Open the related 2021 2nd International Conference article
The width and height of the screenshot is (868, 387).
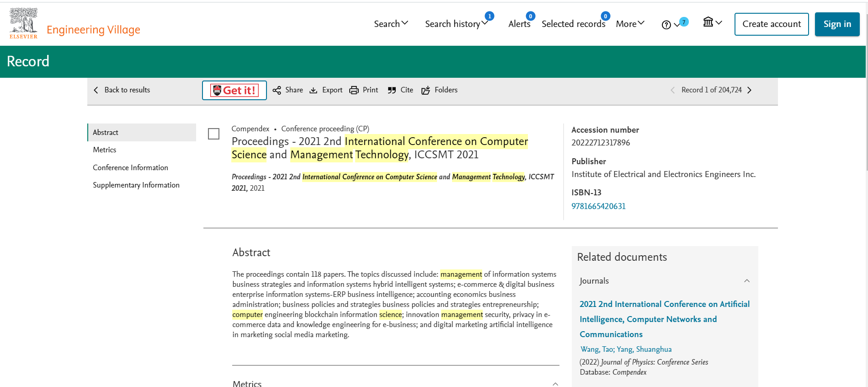click(665, 319)
